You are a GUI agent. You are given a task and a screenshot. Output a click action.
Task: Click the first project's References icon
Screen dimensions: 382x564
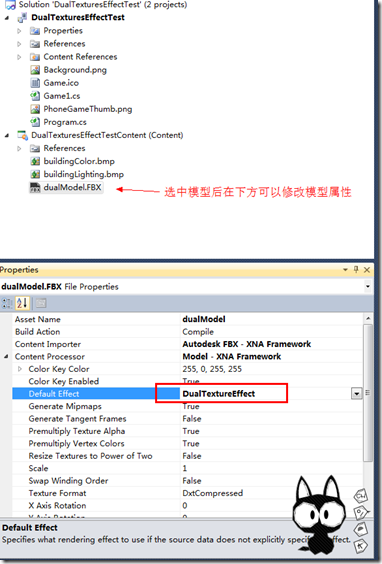point(35,44)
